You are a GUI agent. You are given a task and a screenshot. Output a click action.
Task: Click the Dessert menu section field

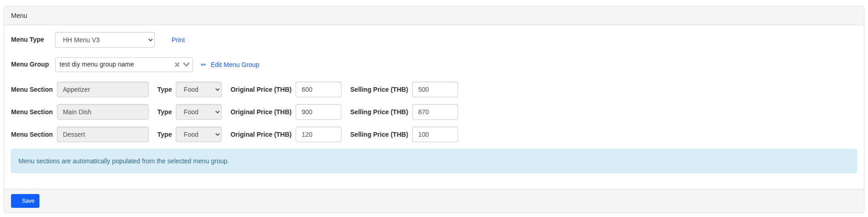click(x=102, y=134)
